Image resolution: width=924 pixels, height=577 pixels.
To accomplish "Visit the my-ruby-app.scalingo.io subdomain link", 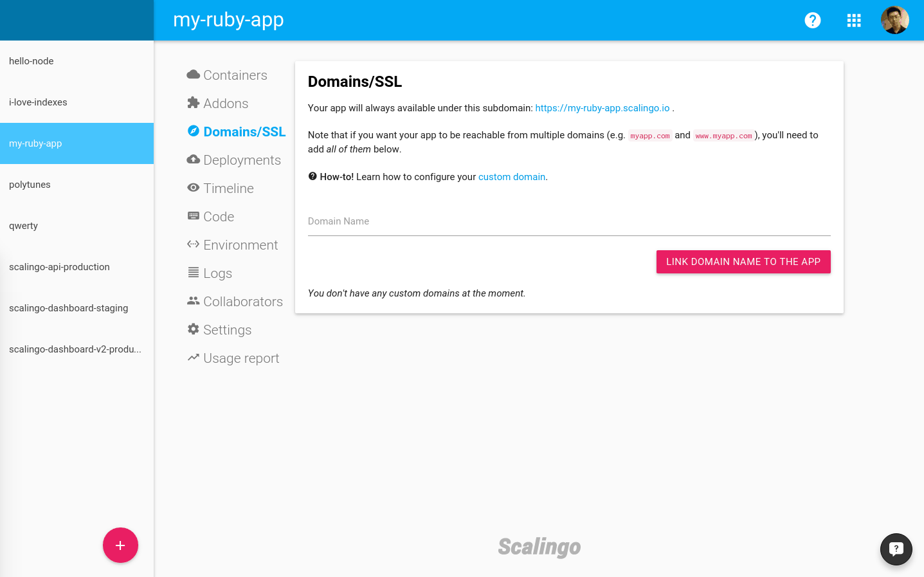I will [602, 108].
